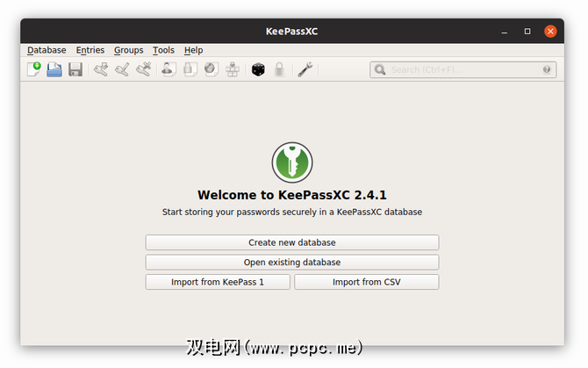Close the KeePassXC window

tap(550, 32)
